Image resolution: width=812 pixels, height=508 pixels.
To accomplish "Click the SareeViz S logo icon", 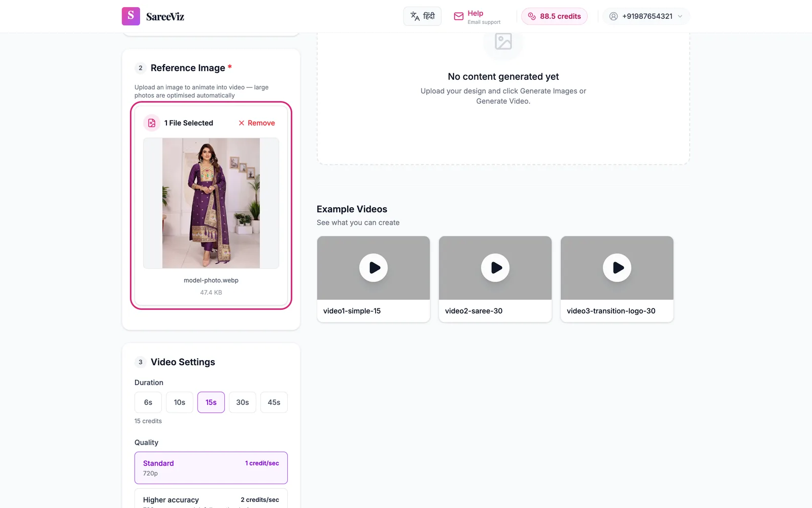I will click(x=131, y=16).
